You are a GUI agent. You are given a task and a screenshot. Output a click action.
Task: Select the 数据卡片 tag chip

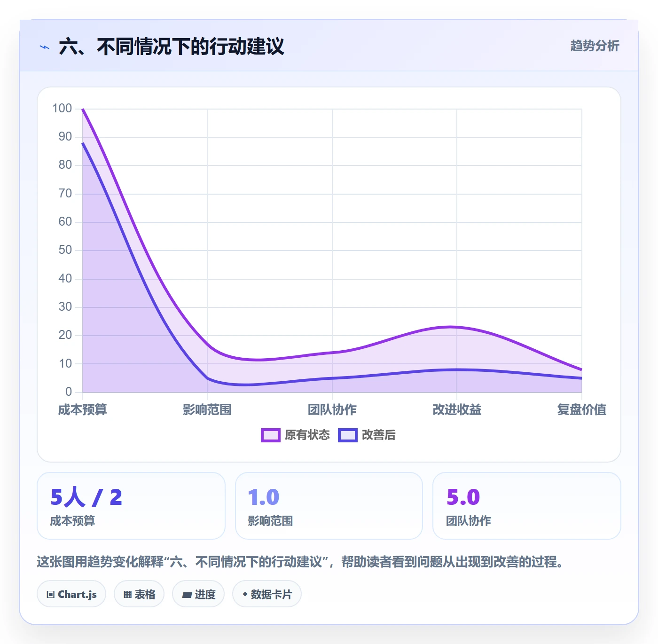(267, 594)
